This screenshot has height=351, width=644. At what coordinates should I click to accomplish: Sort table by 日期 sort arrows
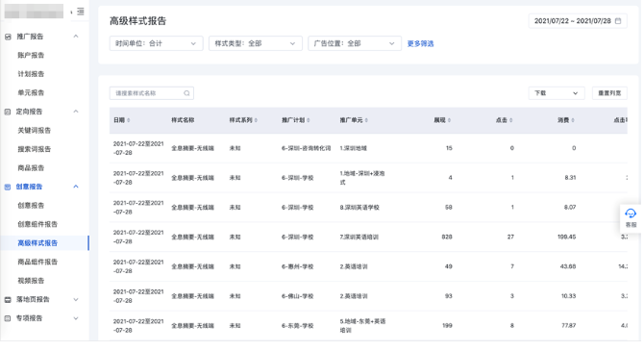129,120
